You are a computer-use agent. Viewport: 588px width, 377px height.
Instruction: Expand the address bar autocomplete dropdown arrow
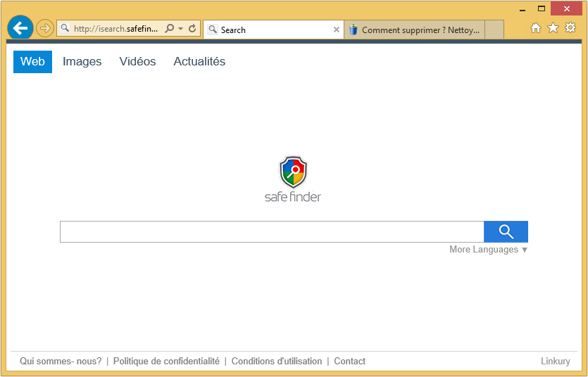pyautogui.click(x=181, y=29)
